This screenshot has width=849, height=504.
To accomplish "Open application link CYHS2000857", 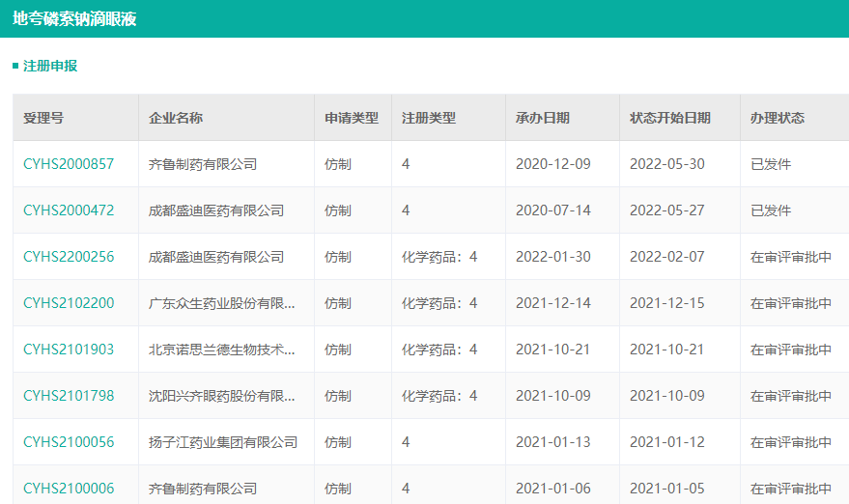I will (x=69, y=164).
